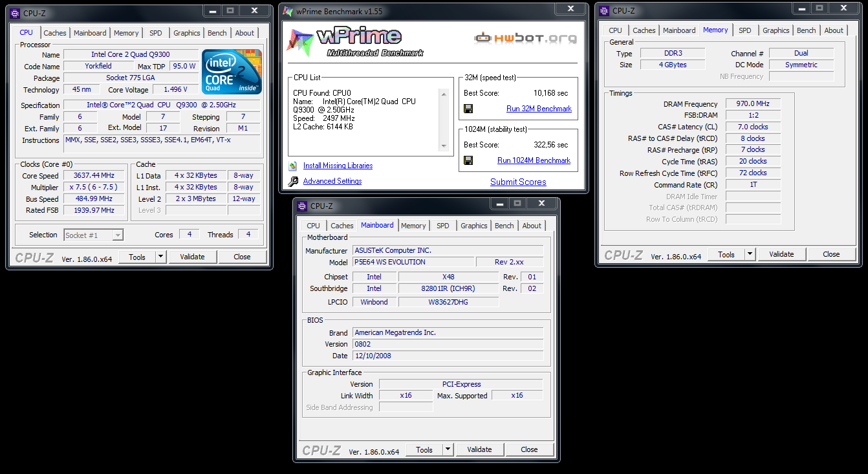Minimize the CPU-Z Memory window
868x474 pixels.
pos(803,8)
